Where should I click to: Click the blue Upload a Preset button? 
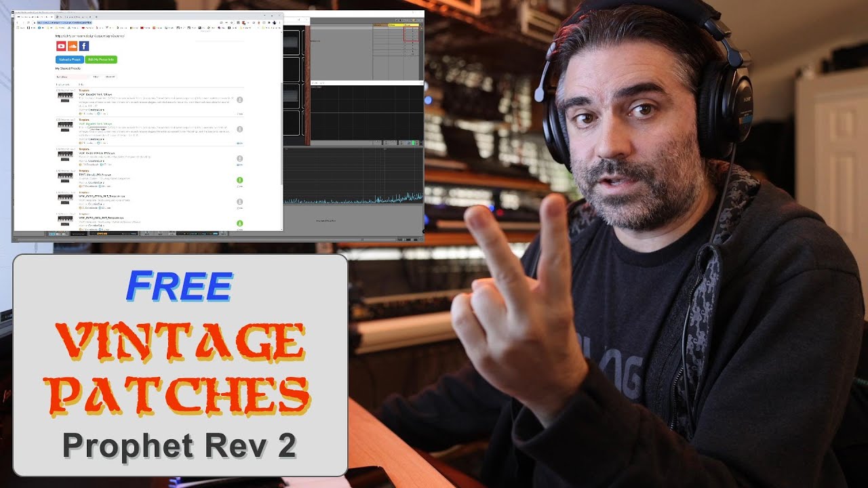click(x=70, y=60)
